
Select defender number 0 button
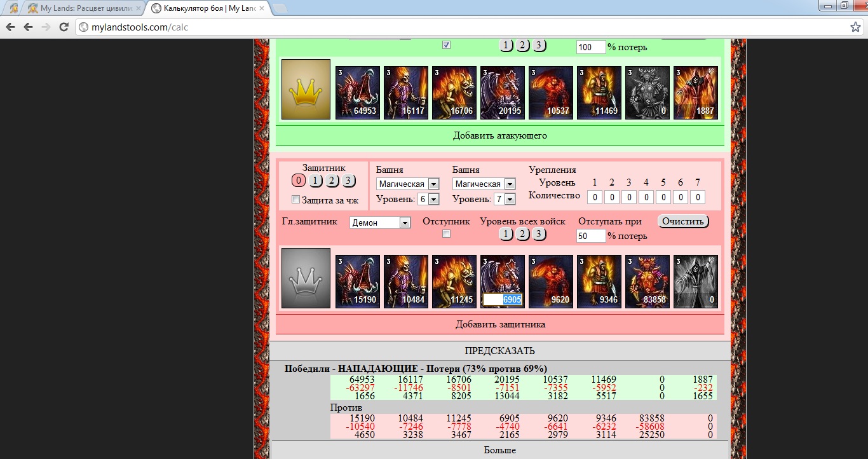299,181
